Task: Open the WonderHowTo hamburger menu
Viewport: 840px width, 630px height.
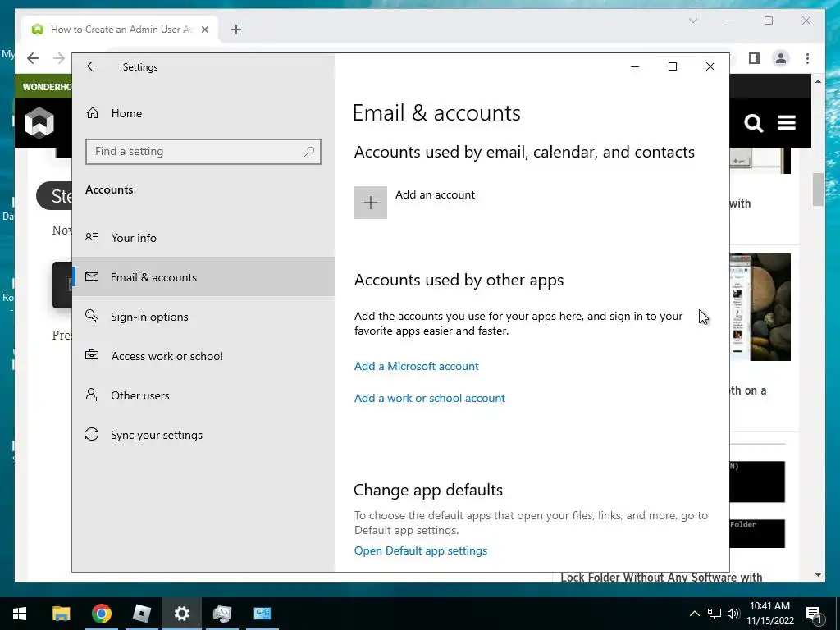Action: [x=787, y=123]
